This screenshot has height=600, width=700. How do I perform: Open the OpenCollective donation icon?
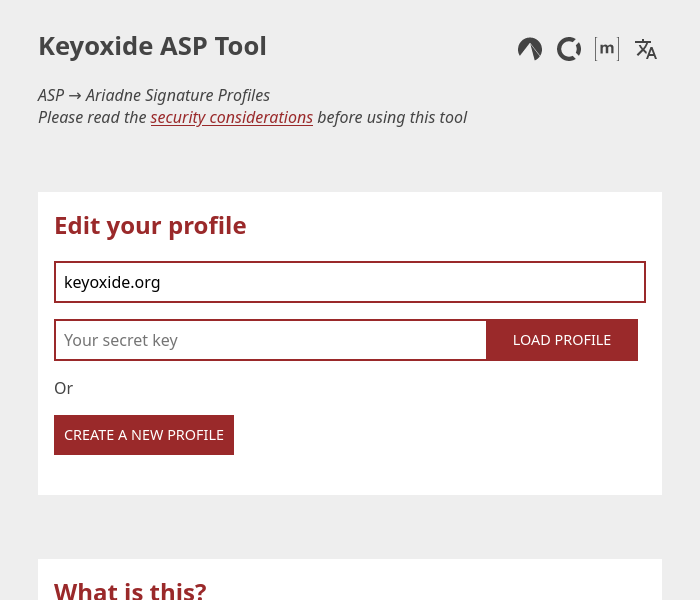tap(569, 49)
